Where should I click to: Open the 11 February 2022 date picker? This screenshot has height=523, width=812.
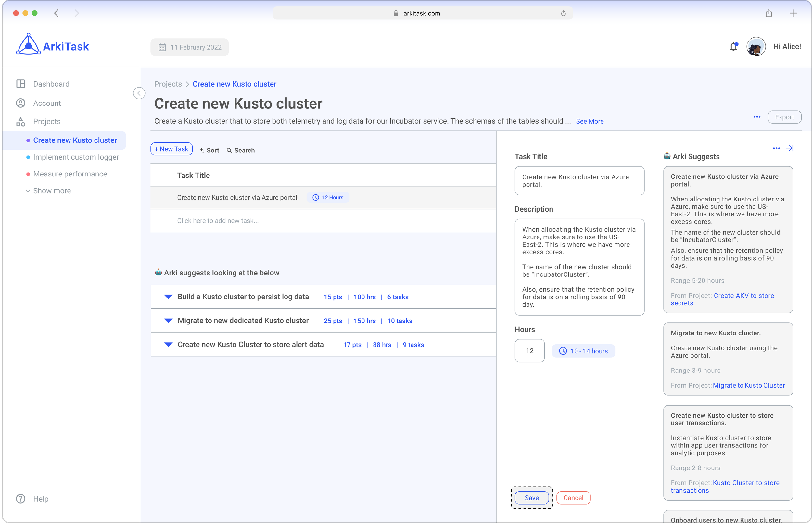(x=190, y=47)
